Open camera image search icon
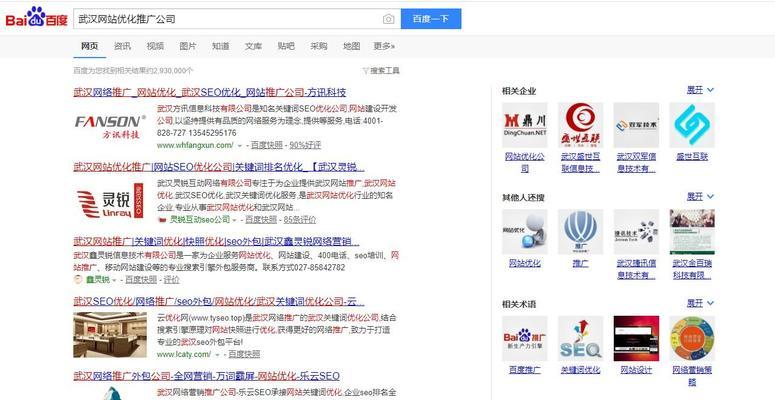Viewport: 775px width, 400px height. click(x=388, y=19)
